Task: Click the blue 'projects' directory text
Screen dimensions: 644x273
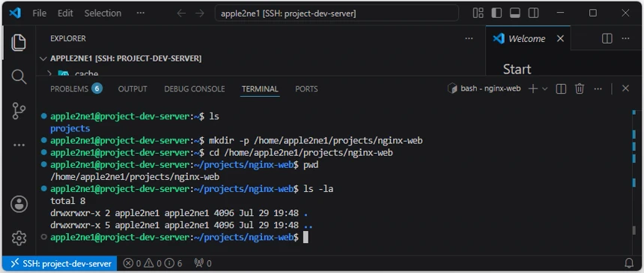Action: (70, 129)
